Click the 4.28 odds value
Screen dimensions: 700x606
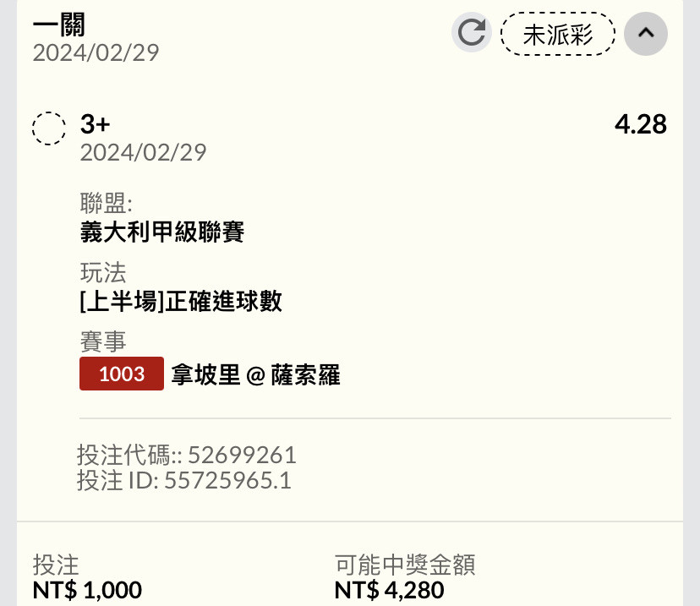click(x=641, y=124)
